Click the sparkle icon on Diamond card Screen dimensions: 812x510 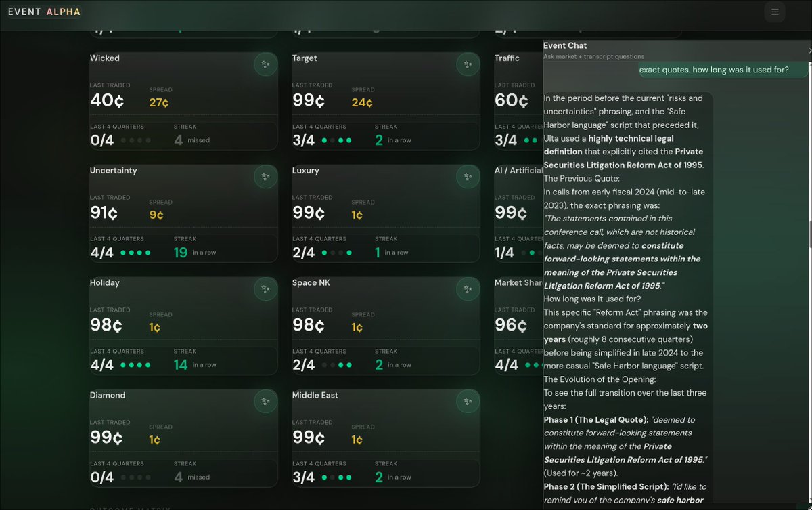pos(265,402)
